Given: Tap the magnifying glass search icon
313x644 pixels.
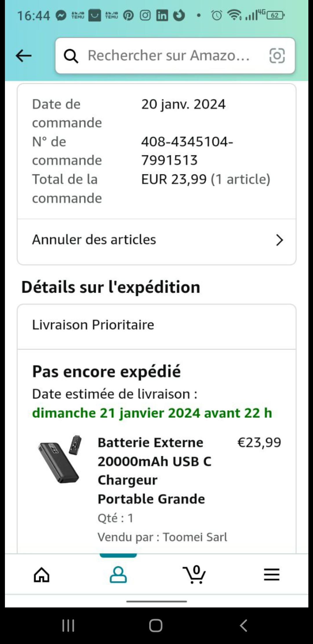Looking at the screenshot, I should (x=71, y=56).
